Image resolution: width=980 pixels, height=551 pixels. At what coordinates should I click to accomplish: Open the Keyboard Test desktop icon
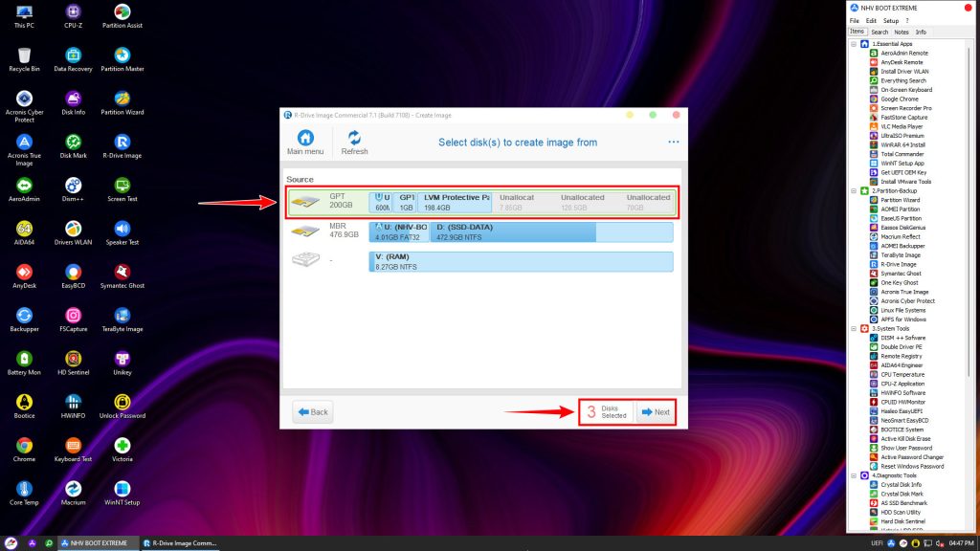pos(73,450)
